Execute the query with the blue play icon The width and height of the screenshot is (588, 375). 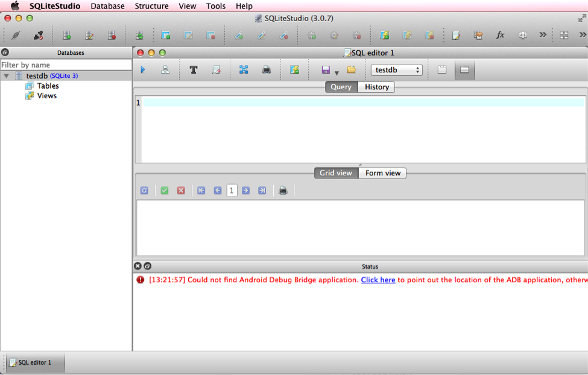143,69
